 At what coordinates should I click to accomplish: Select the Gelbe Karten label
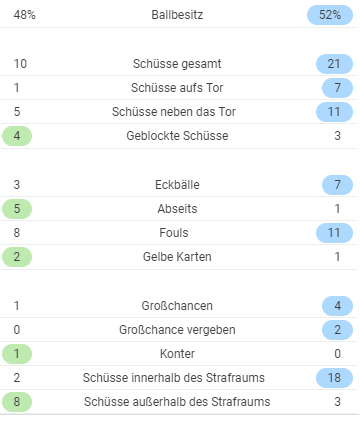[177, 257]
